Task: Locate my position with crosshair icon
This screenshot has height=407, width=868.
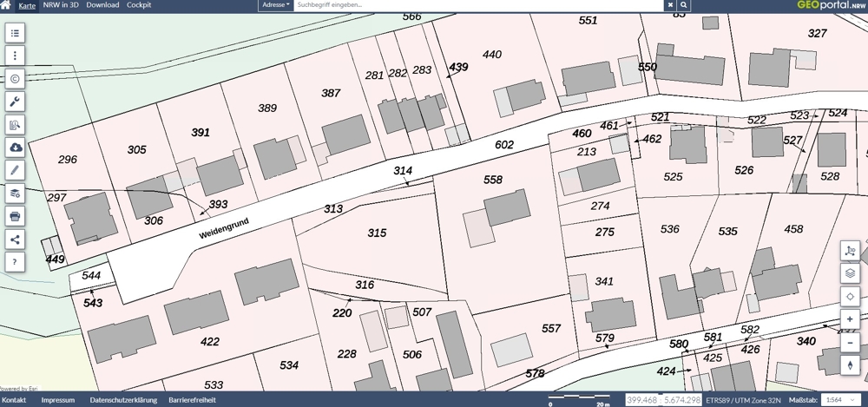Action: (x=851, y=297)
